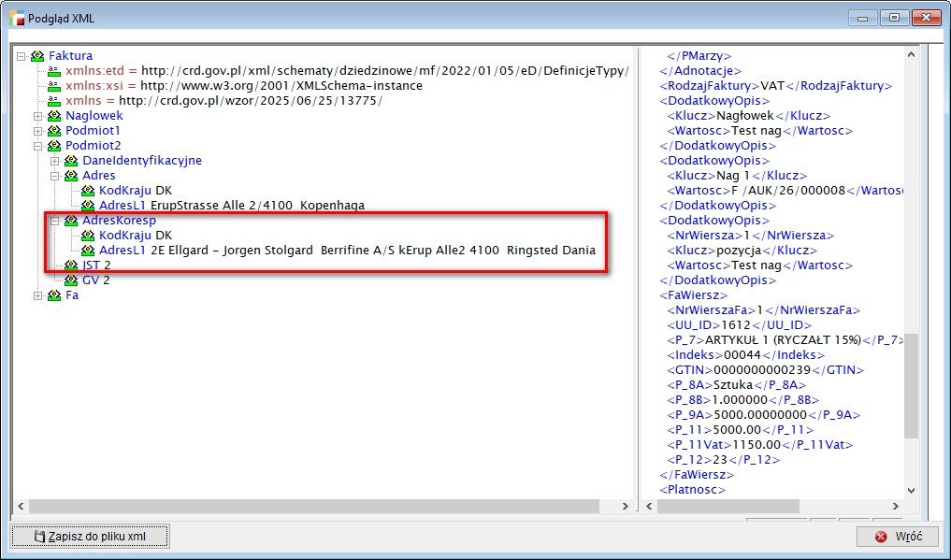This screenshot has width=951, height=560.
Task: Click the element icon beside Naglowek
Action: [x=54, y=116]
